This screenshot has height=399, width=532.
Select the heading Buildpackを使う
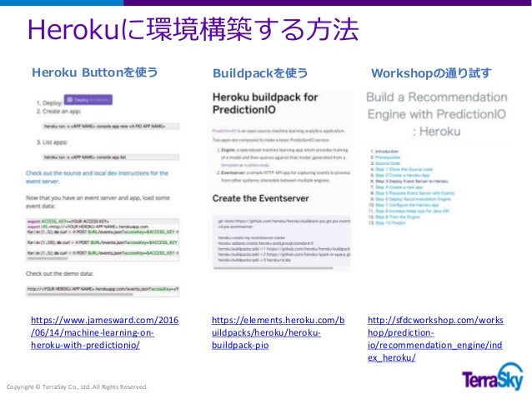[260, 72]
